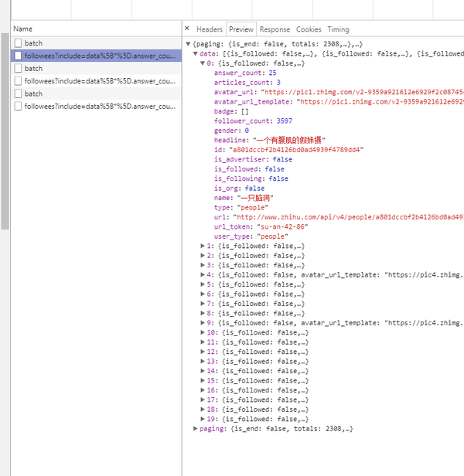Expand data item 14
464x476 pixels.
pyautogui.click(x=203, y=371)
